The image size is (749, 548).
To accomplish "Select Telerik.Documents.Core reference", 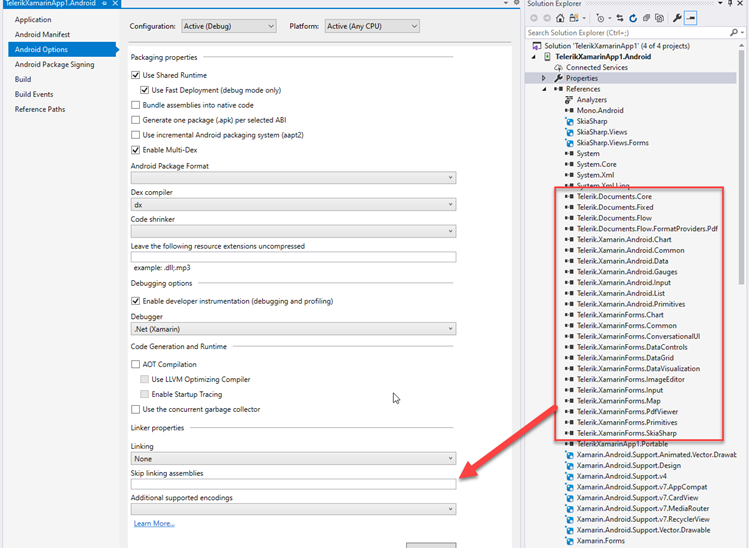I will [614, 196].
